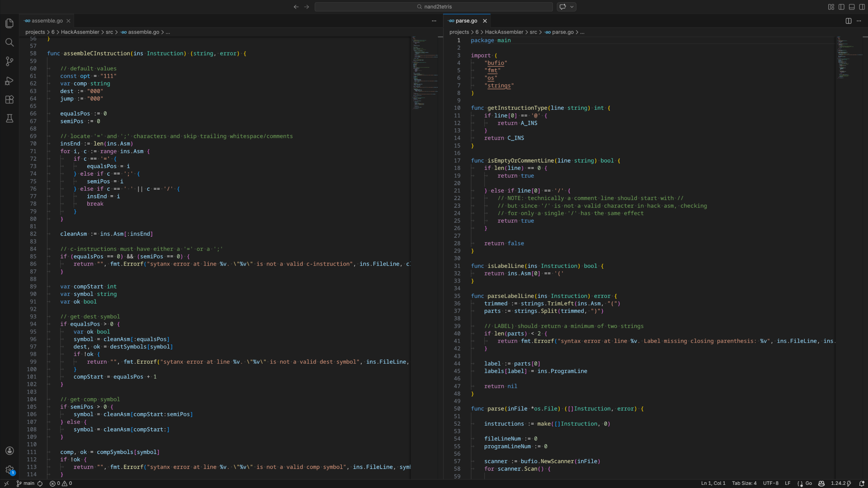Click Go version '1.24.2' status item
Viewport: 868px width, 488px height.
pyautogui.click(x=841, y=483)
